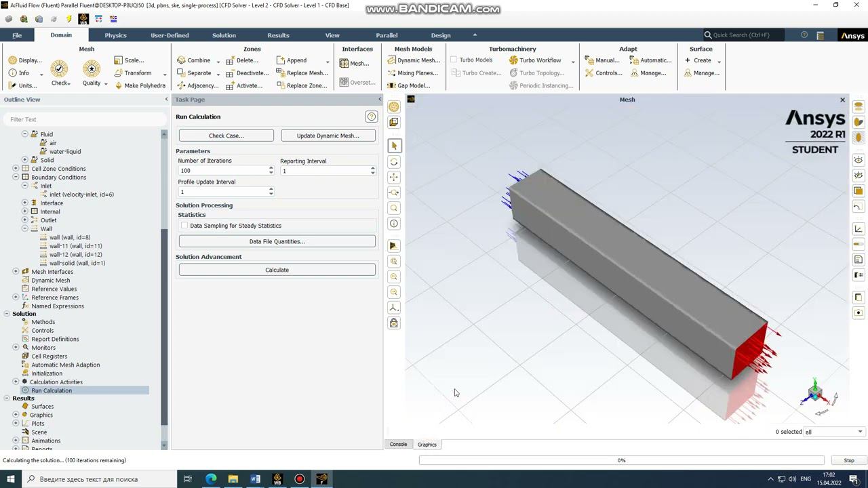Open Edge browser from taskbar

tap(211, 479)
